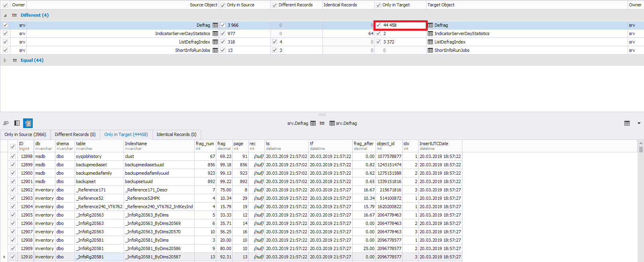Viewport: 644px width, 262px height.
Task: Click target table icon before ListDefragIndex
Action: [x=430, y=42]
